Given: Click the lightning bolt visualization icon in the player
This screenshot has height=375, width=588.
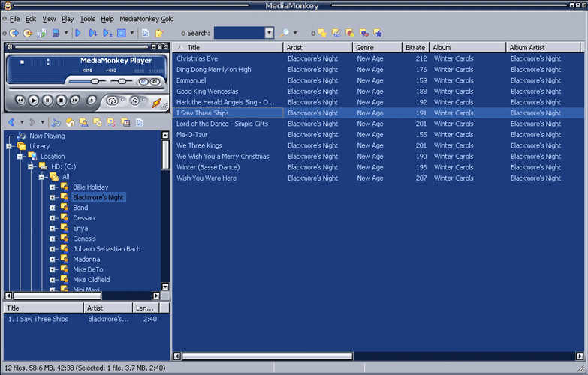Looking at the screenshot, I should 156,103.
